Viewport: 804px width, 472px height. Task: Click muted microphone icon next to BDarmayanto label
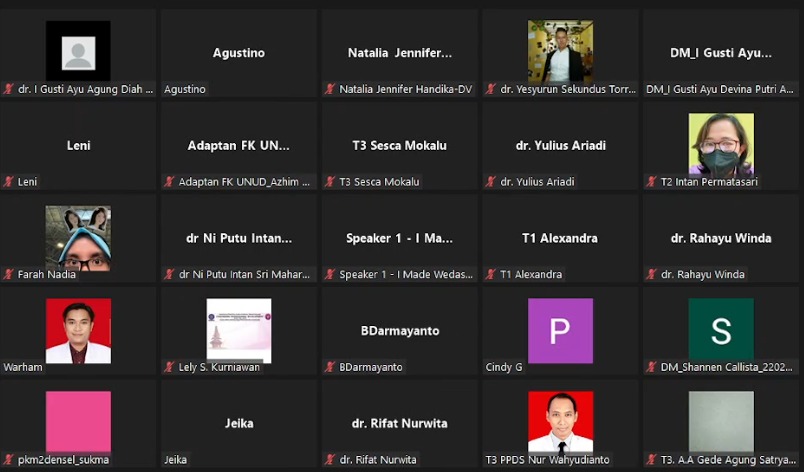coord(330,367)
